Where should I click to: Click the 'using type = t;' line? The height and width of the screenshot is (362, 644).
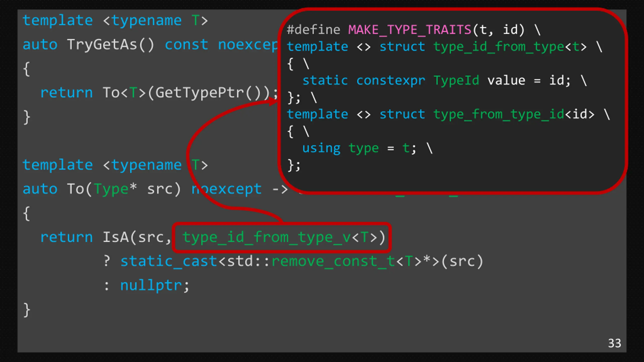pyautogui.click(x=359, y=148)
